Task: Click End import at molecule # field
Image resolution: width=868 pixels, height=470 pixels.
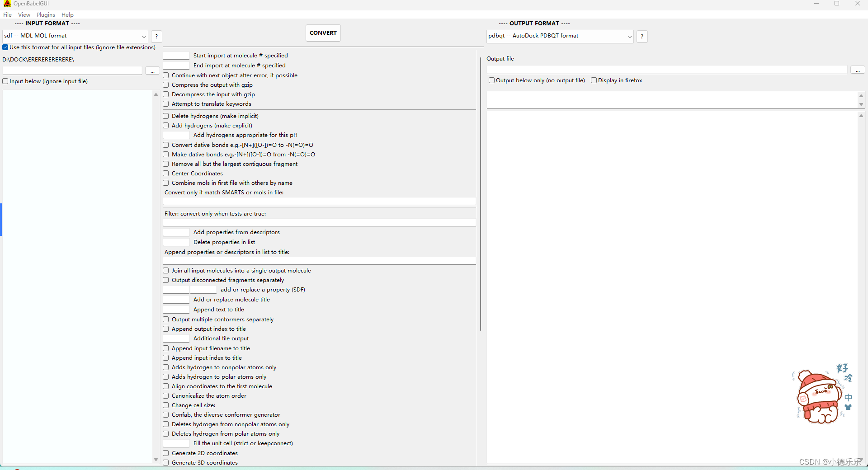Action: (x=176, y=66)
